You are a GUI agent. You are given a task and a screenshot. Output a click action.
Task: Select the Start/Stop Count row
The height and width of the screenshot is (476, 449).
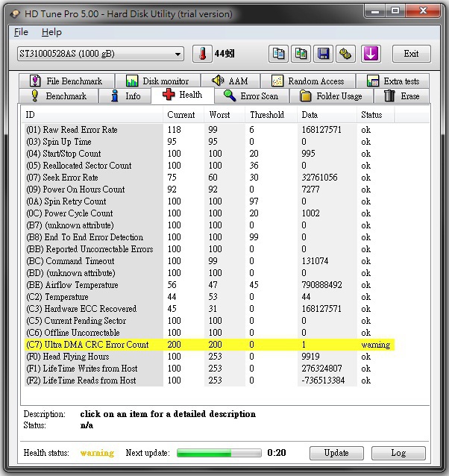coord(210,153)
